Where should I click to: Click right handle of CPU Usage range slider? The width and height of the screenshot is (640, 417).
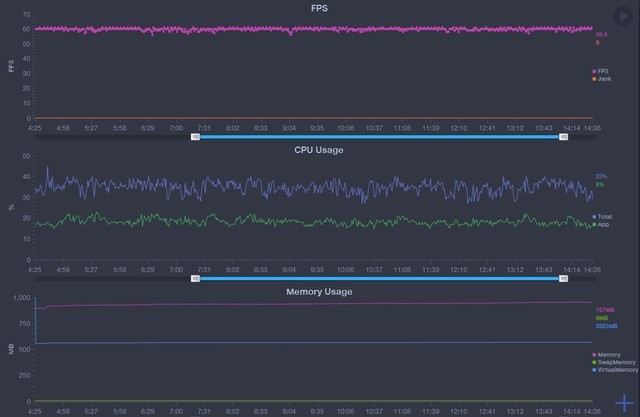click(x=564, y=279)
